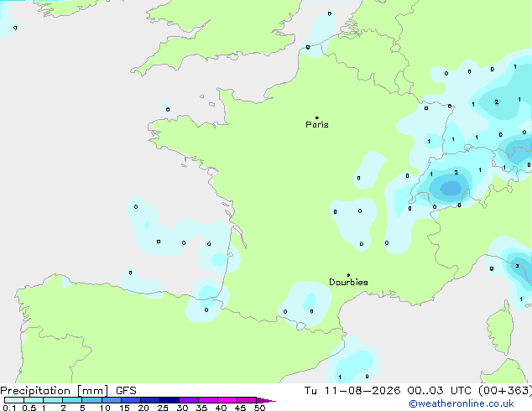Select the 25–30 mm dark navy swatch
Viewport: 532px width, 411px height.
click(x=170, y=400)
